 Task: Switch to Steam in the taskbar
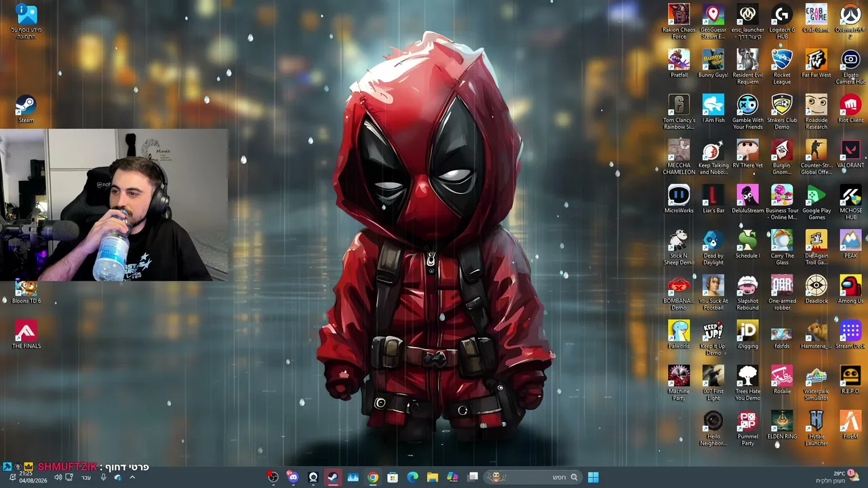coord(333,477)
